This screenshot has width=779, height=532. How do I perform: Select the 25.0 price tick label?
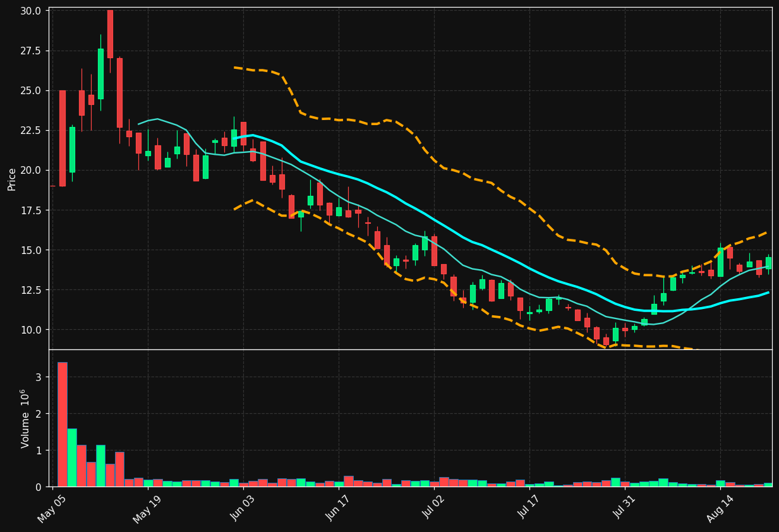pyautogui.click(x=31, y=91)
